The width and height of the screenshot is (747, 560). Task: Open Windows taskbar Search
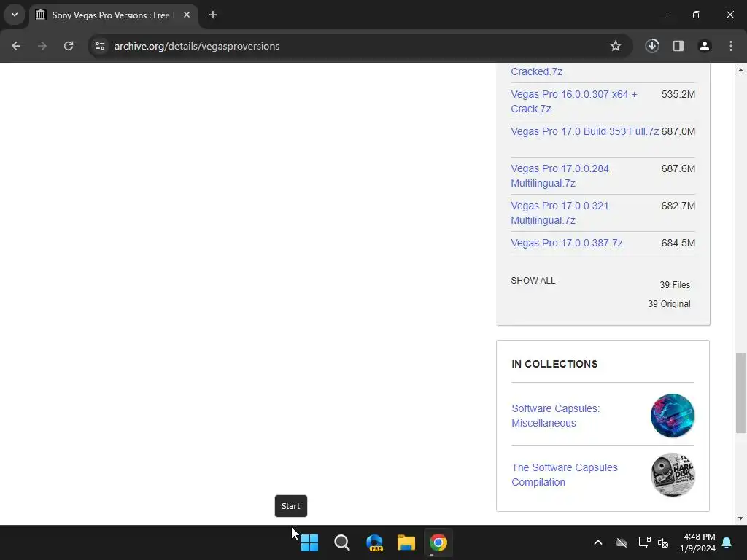click(x=342, y=542)
